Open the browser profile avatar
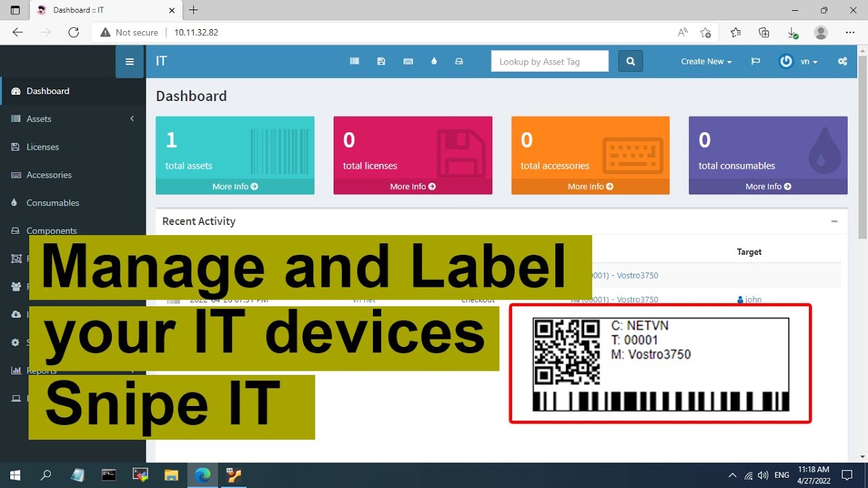868x488 pixels. tap(821, 32)
